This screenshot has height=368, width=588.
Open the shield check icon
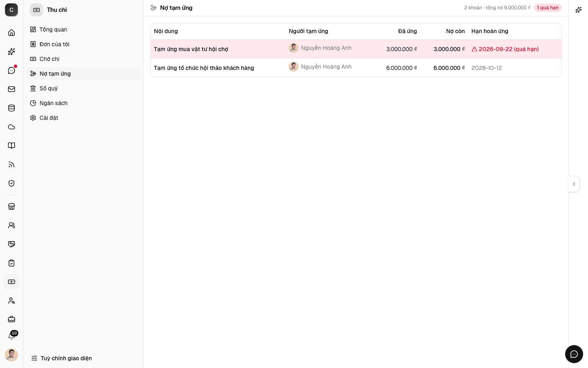(11, 183)
